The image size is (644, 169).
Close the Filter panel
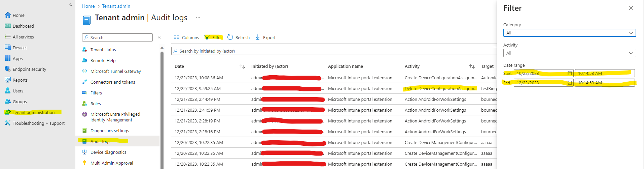coord(631,8)
